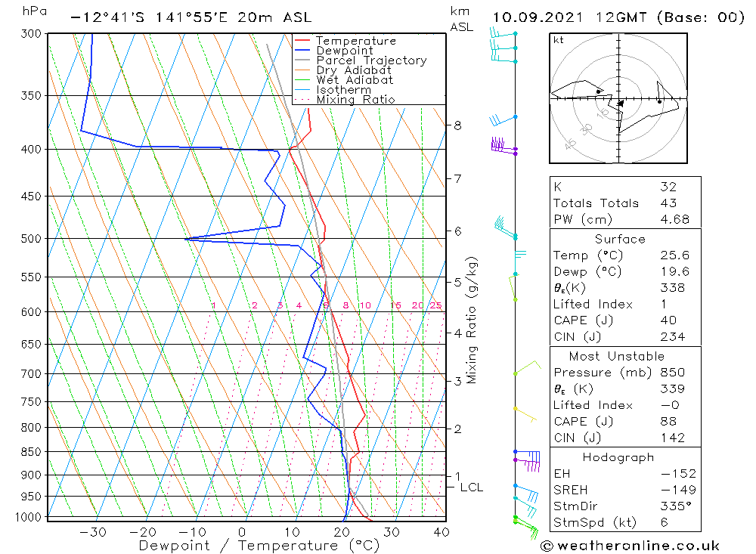The image size is (756, 554).
Task: Click the 700 hPa pressure label
Action: (x=31, y=373)
